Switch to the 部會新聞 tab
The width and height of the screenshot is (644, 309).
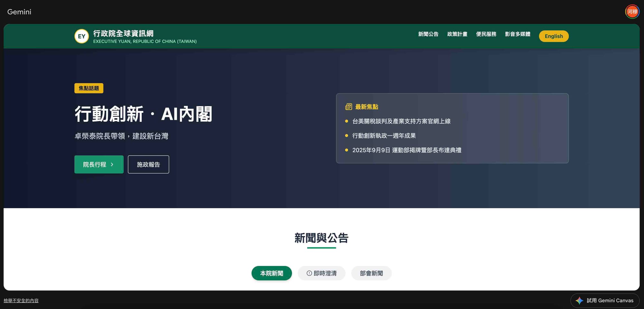click(371, 273)
